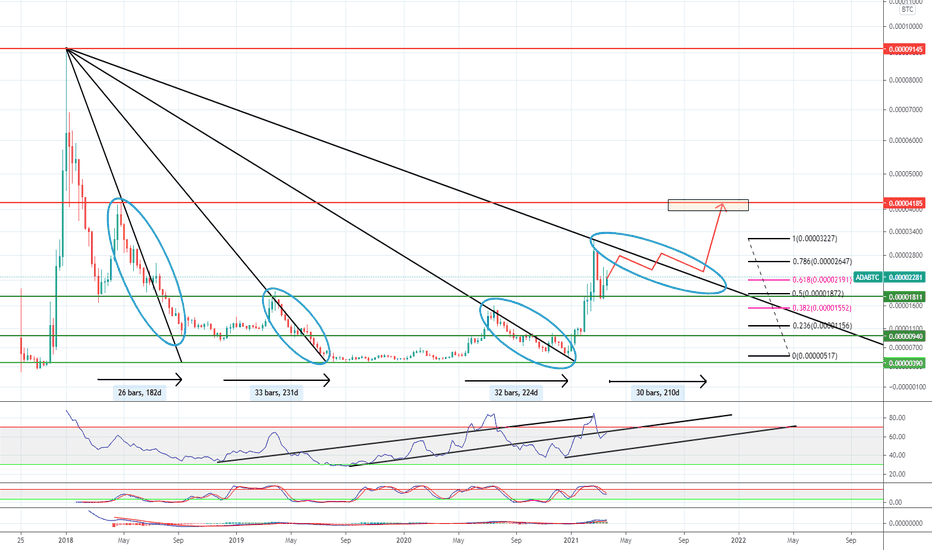Image resolution: width=932 pixels, height=550 pixels.
Task: Click the 0.00006000 price axis value
Action: pyautogui.click(x=906, y=141)
